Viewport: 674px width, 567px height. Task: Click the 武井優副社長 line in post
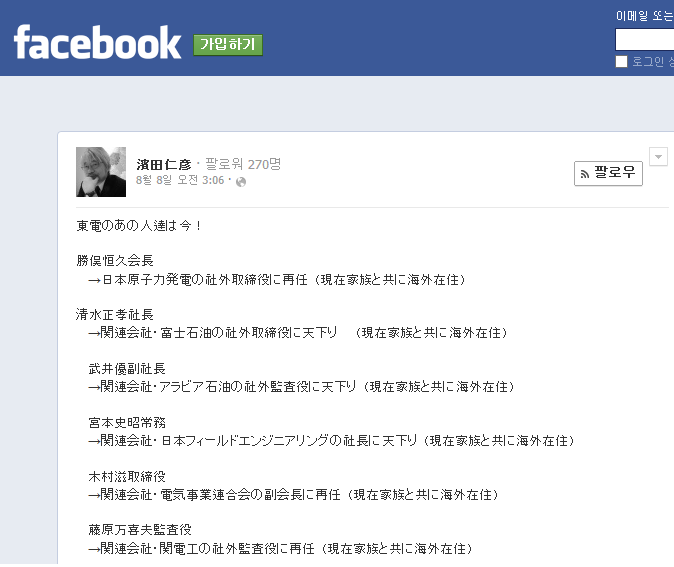point(127,369)
